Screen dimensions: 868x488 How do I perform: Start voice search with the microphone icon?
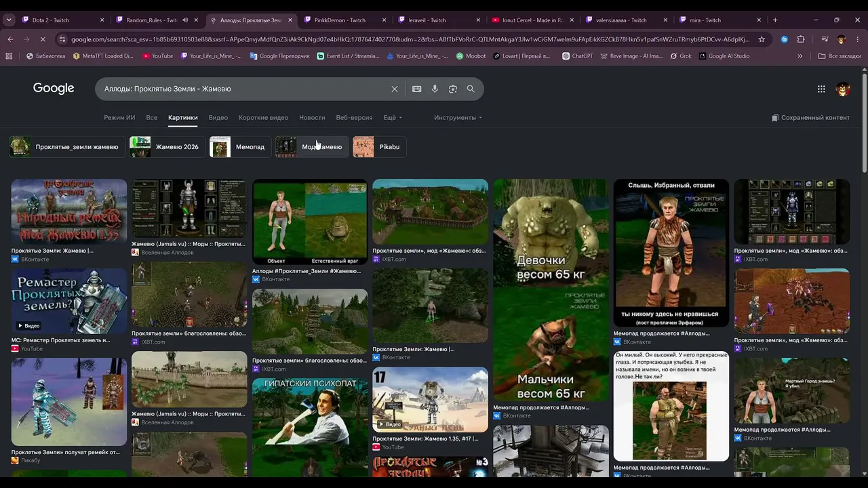[435, 89]
